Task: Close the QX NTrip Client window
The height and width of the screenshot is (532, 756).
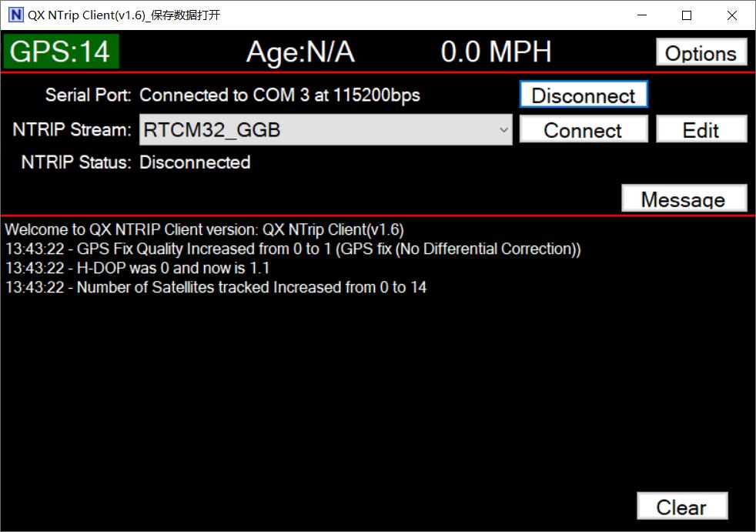Action: pos(731,15)
